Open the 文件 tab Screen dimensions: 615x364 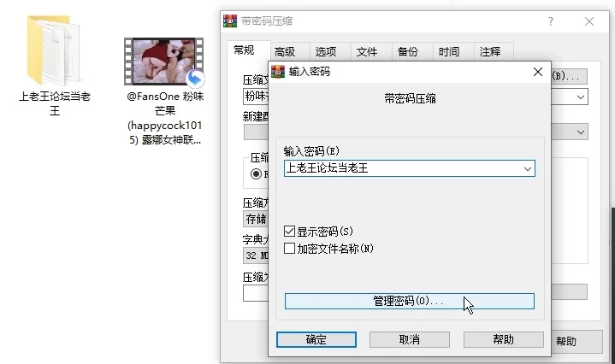(371, 52)
